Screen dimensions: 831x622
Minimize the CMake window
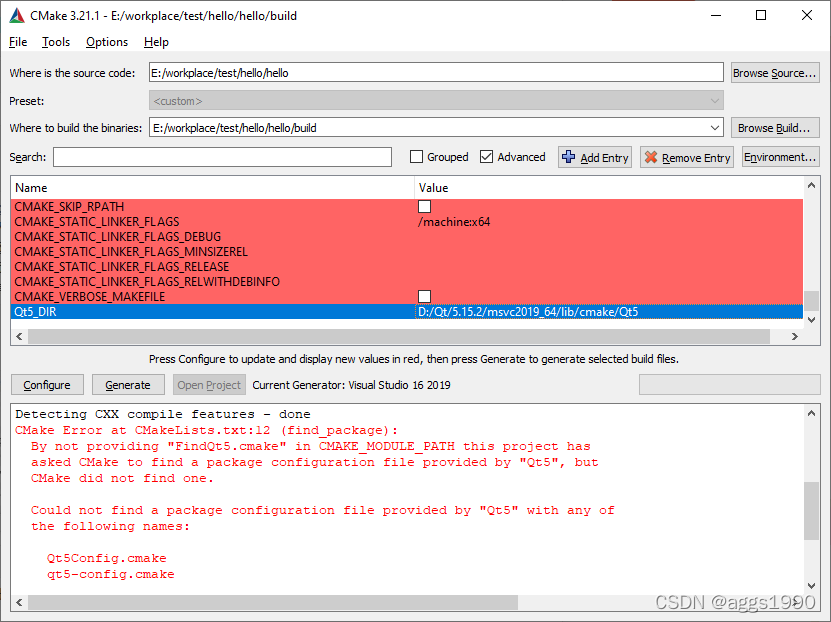[716, 15]
